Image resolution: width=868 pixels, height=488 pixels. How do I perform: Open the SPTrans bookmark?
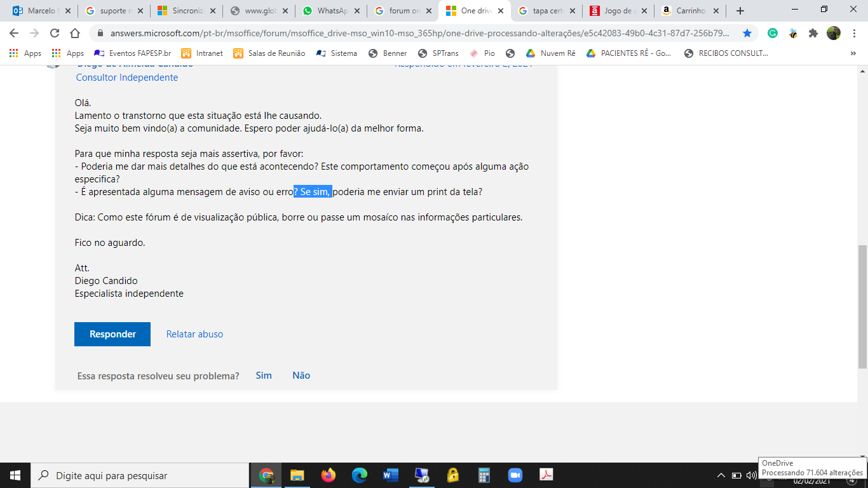(x=438, y=53)
